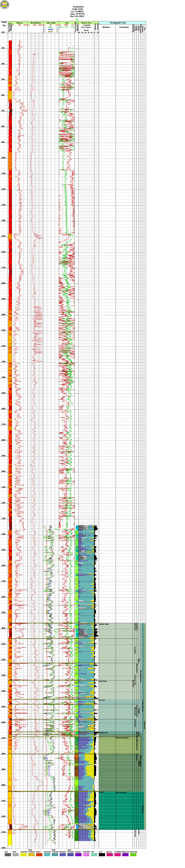
Task: Click the green well location dot under the header
Action: point(77,19)
